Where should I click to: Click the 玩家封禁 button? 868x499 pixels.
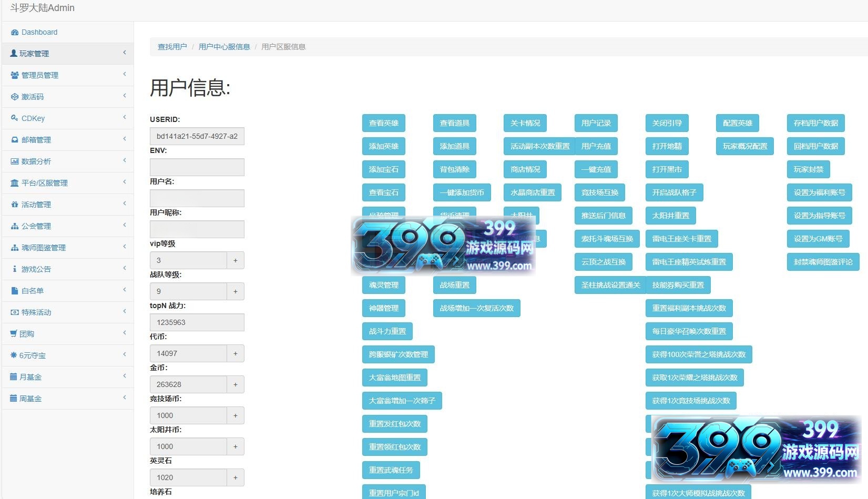[x=809, y=169]
